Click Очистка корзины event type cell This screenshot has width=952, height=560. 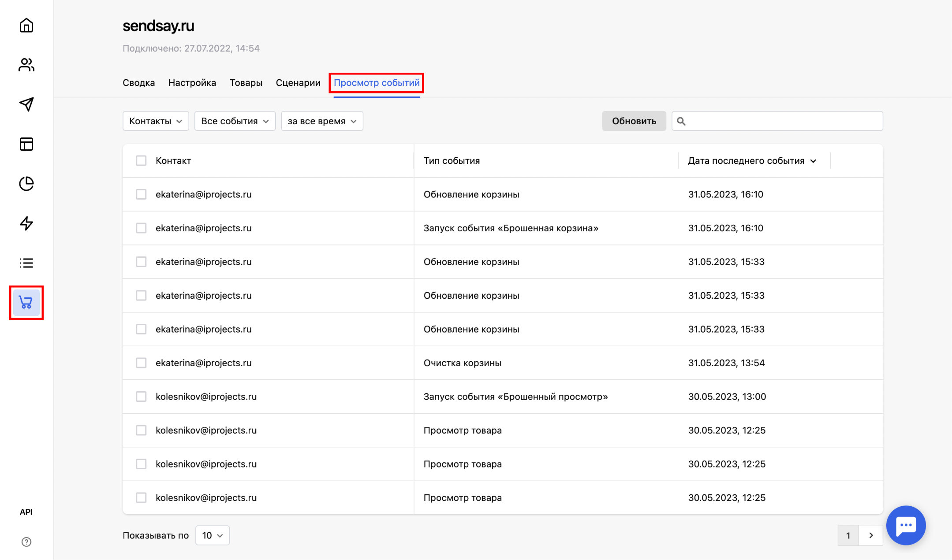(463, 363)
